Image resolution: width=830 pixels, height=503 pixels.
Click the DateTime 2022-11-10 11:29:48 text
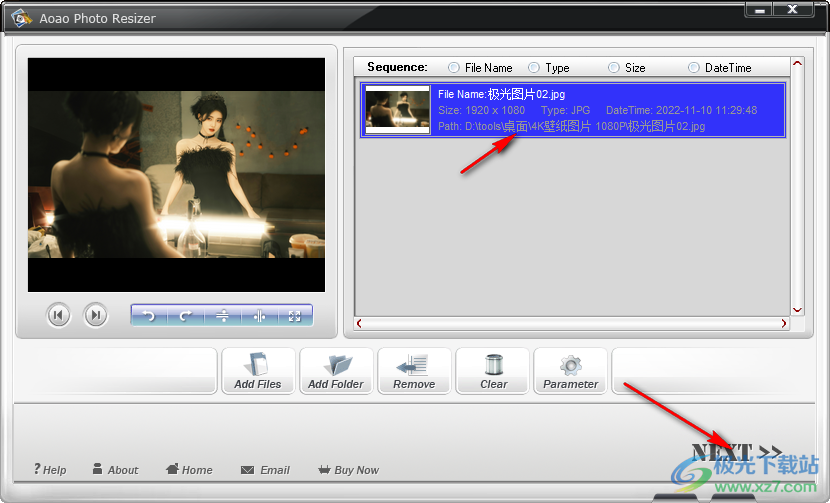(681, 110)
